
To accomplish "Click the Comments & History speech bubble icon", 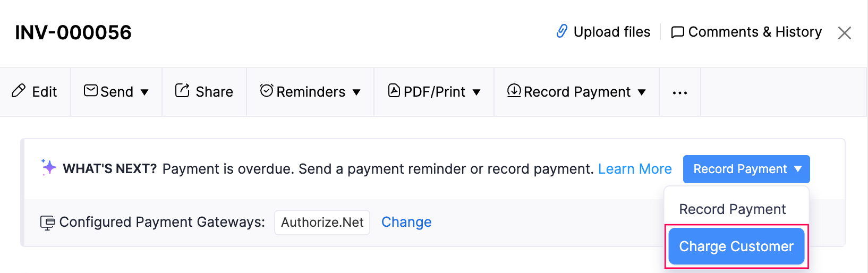I will tap(677, 32).
